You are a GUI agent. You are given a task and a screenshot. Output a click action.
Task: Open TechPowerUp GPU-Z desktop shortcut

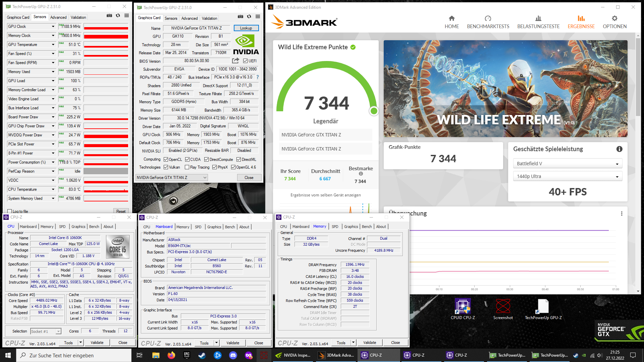[543, 309]
